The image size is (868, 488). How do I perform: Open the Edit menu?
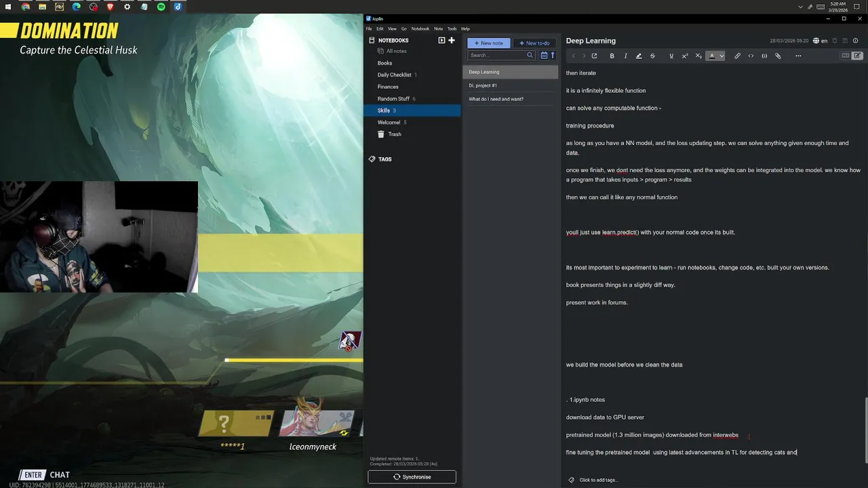click(x=380, y=28)
